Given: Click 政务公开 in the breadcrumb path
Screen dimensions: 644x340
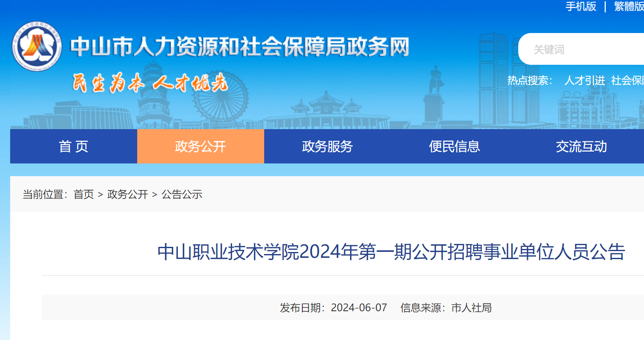Looking at the screenshot, I should coord(127,194).
